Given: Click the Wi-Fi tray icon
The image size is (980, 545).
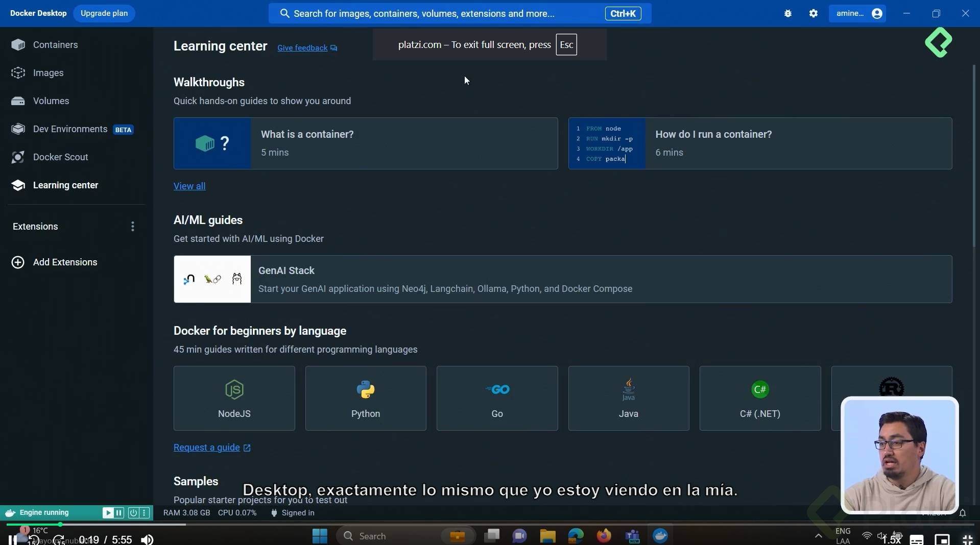Looking at the screenshot, I should point(867,536).
